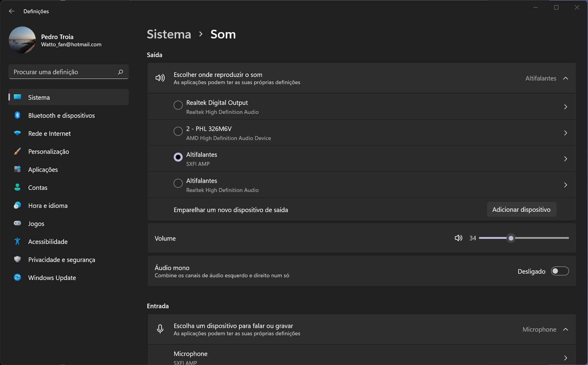Image resolution: width=588 pixels, height=365 pixels.
Task: Collapse the Microphone input device list
Action: pos(565,329)
